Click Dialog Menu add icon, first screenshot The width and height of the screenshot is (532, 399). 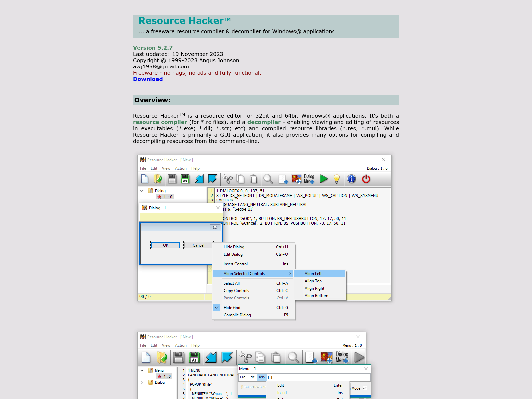[x=309, y=179]
